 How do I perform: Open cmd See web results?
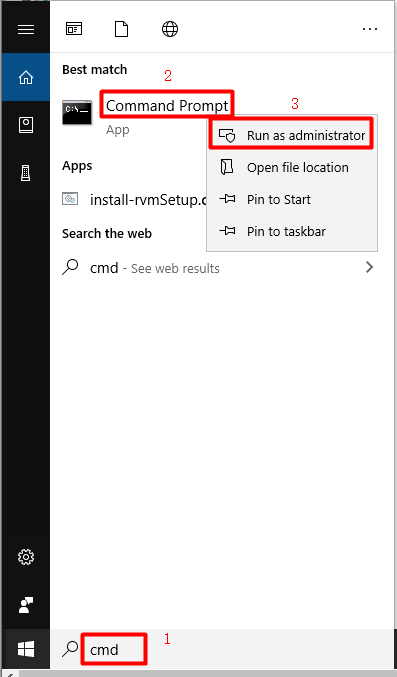coord(155,268)
